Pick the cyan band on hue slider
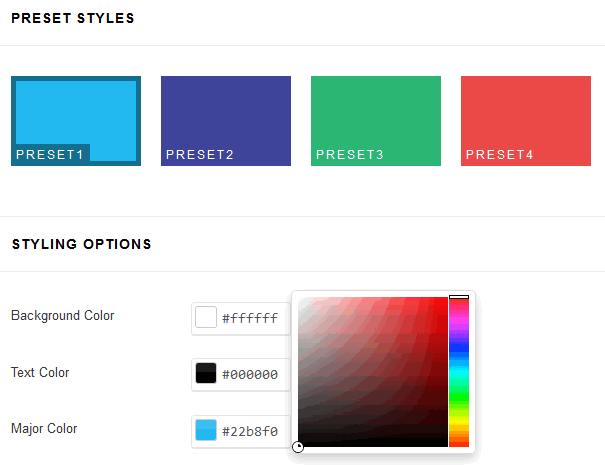The image size is (605, 467). pos(459,372)
